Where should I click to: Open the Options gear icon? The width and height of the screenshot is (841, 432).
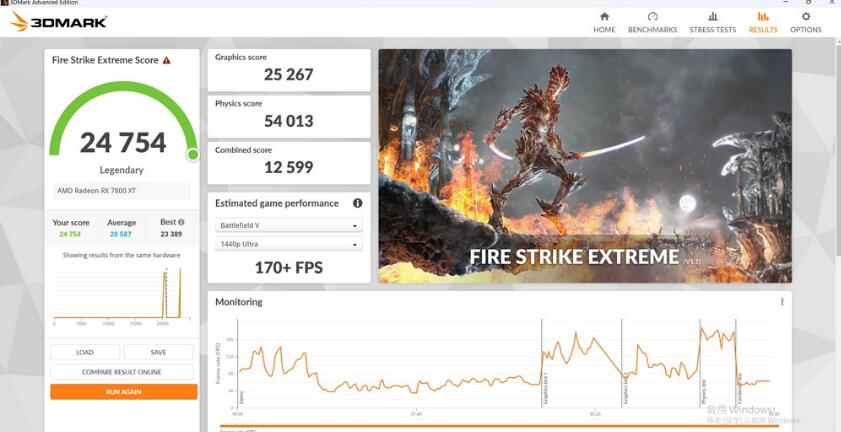tap(806, 17)
